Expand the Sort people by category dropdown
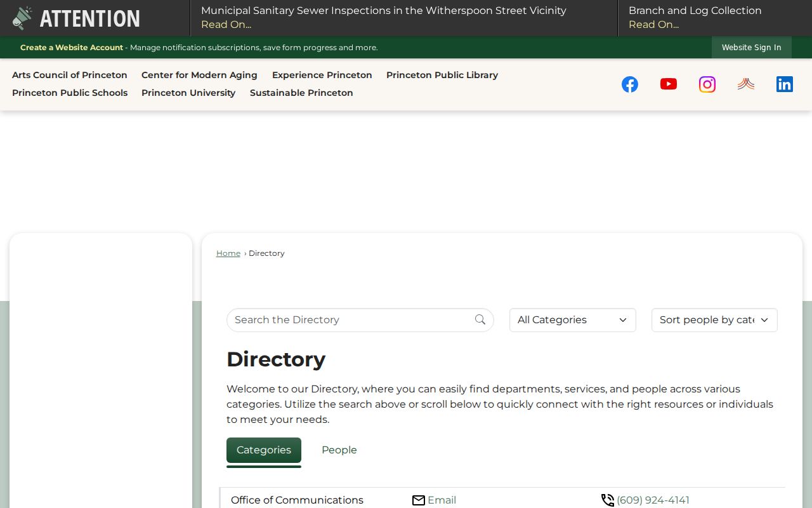The image size is (812, 508). (x=714, y=320)
